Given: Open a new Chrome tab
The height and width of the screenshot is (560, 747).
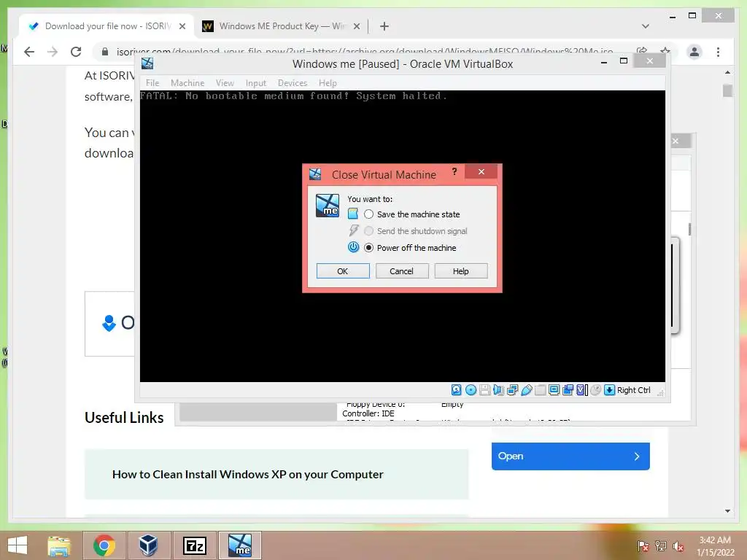Looking at the screenshot, I should click(x=384, y=26).
